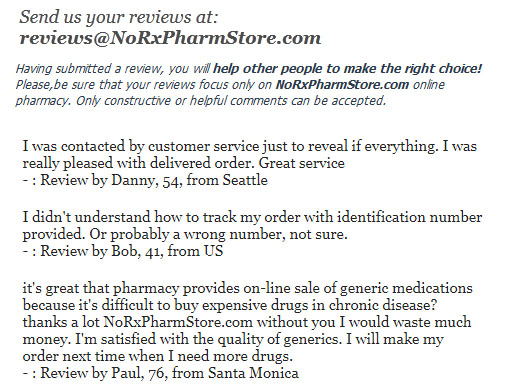Click Paul's review opening line about generic medications

pyautogui.click(x=247, y=288)
